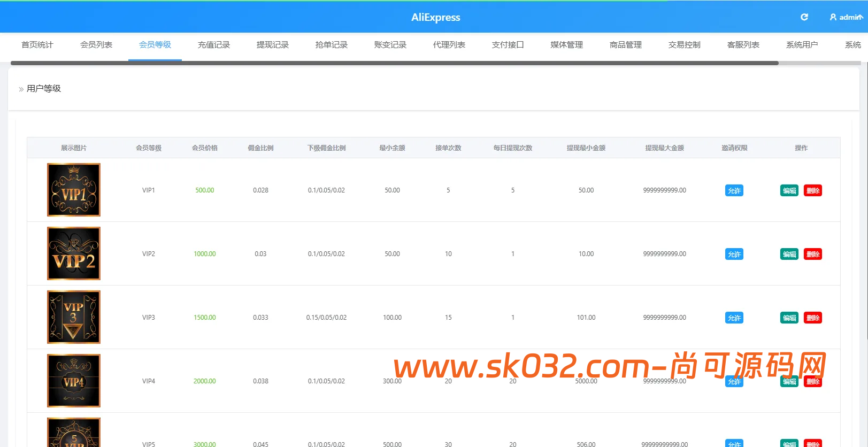Screen dimensions: 868x447
Task: Click 佣金比例 column header
Action: (x=261, y=148)
